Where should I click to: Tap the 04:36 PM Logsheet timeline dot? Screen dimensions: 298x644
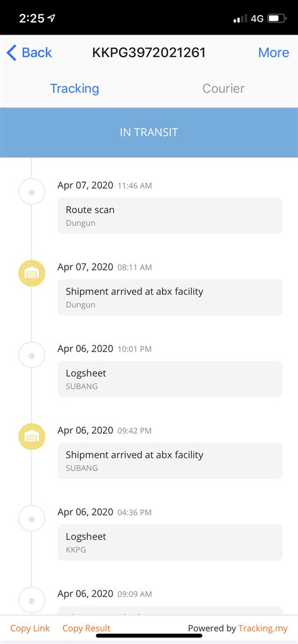[x=31, y=518]
